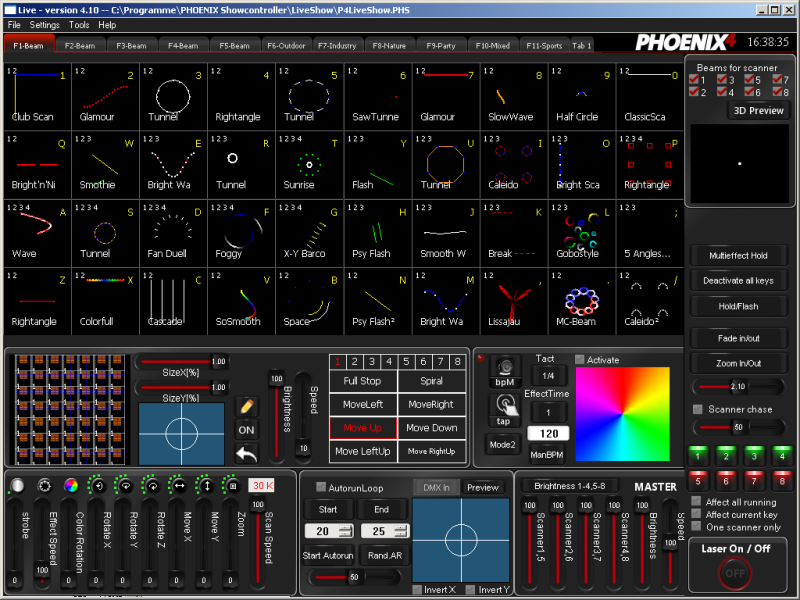Image resolution: width=800 pixels, height=600 pixels.
Task: Toggle beam 7 checkbox under Beams for scanner
Action: pos(777,79)
